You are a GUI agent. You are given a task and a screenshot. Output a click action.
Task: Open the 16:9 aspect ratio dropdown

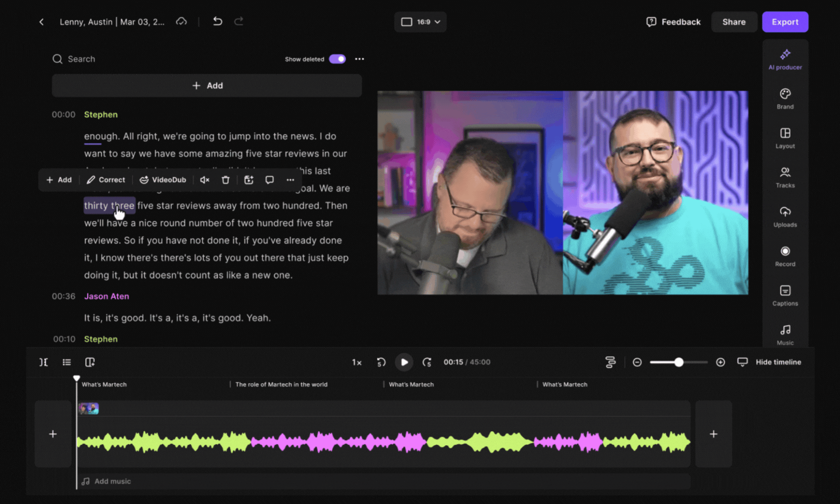coord(420,22)
